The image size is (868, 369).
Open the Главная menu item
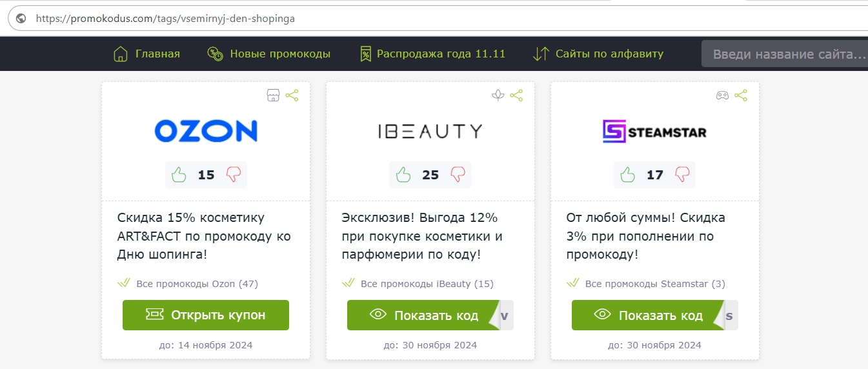[x=146, y=54]
